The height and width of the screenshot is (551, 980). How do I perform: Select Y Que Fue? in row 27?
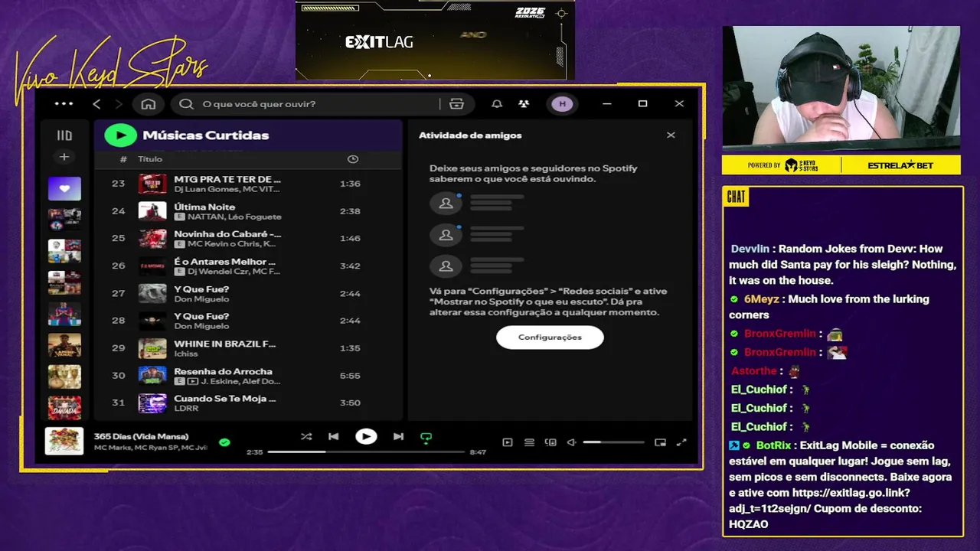201,289
